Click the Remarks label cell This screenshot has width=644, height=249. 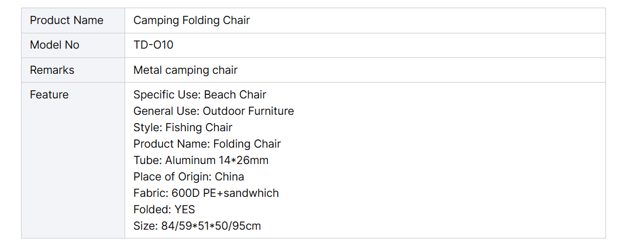pyautogui.click(x=73, y=70)
